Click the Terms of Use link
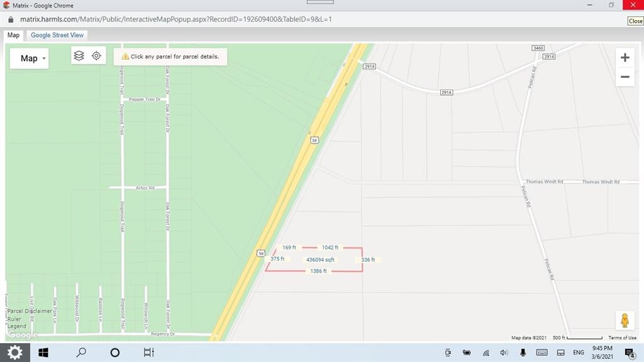 pos(622,338)
